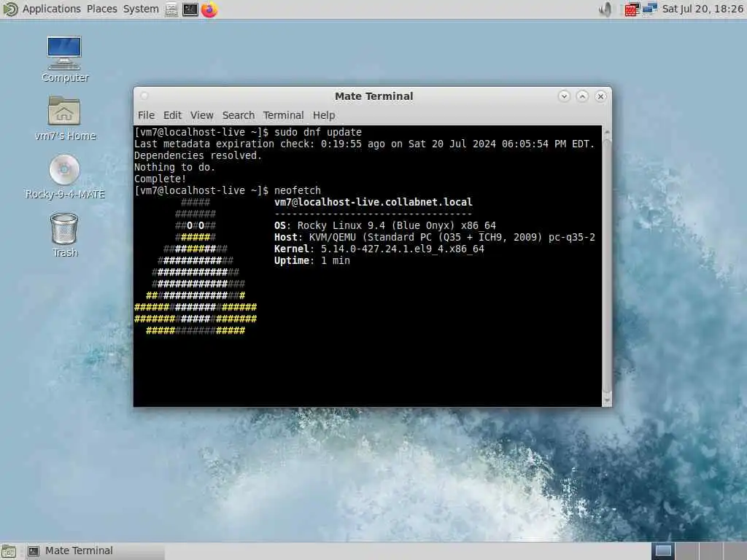Click the MATE logo menu icon
This screenshot has width=747, height=560.
[x=10, y=9]
